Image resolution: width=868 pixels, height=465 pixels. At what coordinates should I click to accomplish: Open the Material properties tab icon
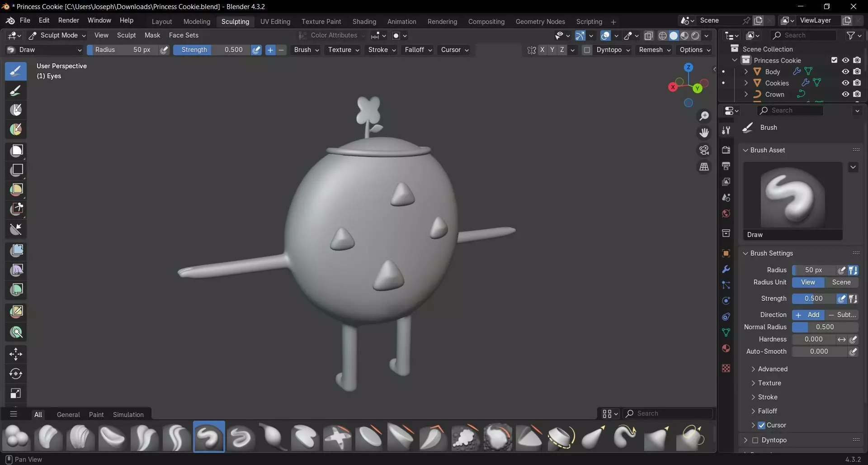click(x=726, y=348)
